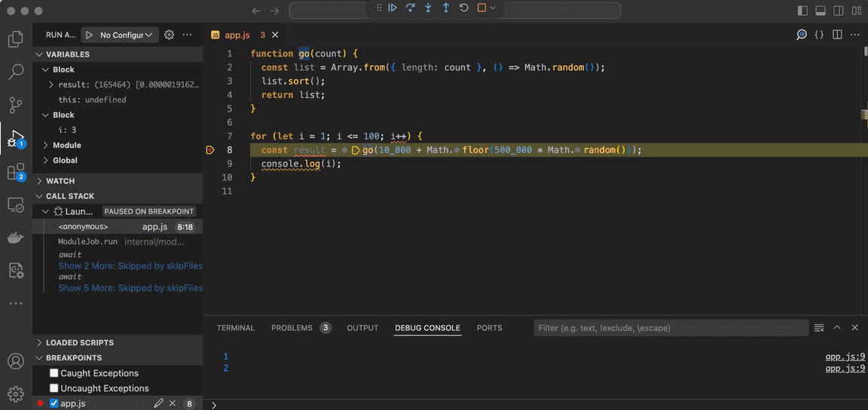The height and width of the screenshot is (410, 868).
Task: Restart the debug session
Action: (463, 8)
